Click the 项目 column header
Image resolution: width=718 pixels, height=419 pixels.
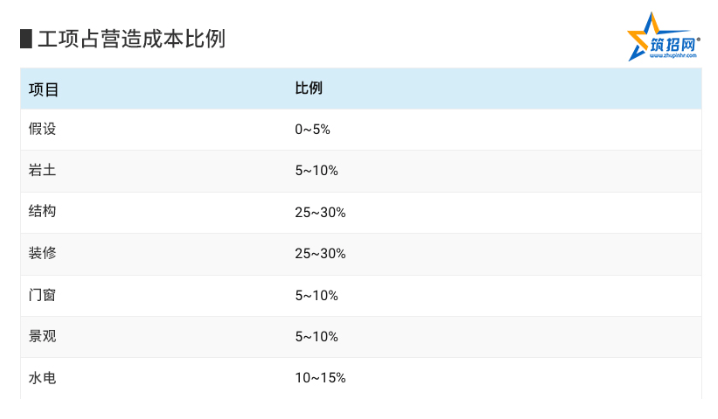coord(44,89)
